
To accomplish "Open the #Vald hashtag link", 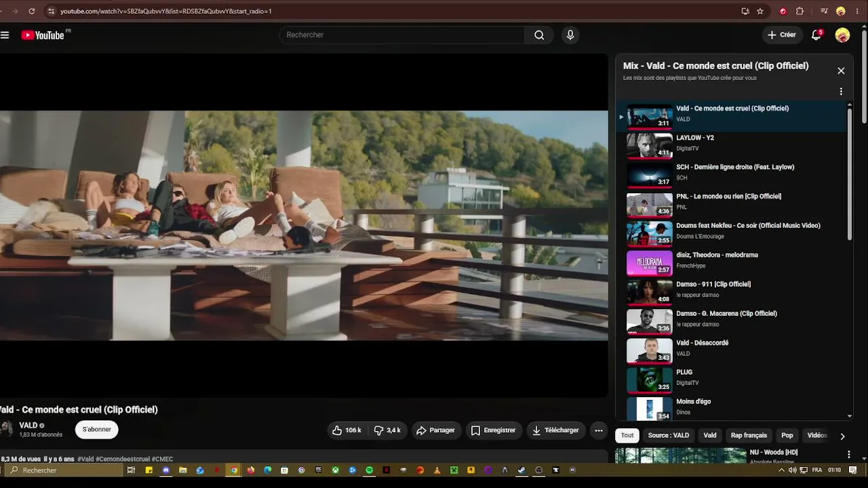I will 85,460.
